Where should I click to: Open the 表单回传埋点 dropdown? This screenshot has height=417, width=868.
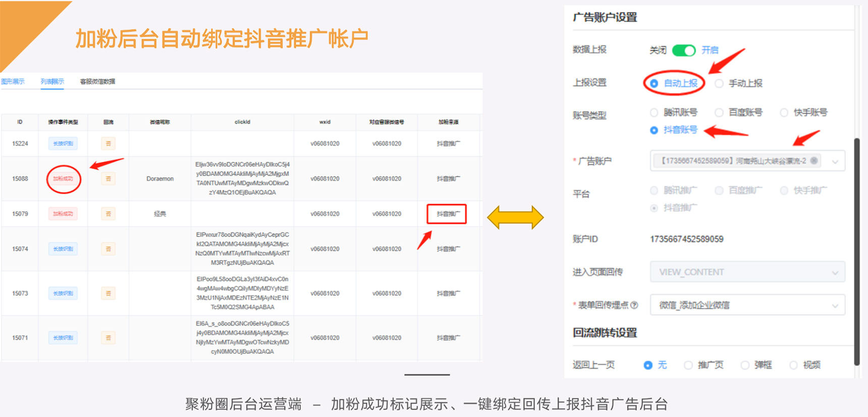pos(747,306)
